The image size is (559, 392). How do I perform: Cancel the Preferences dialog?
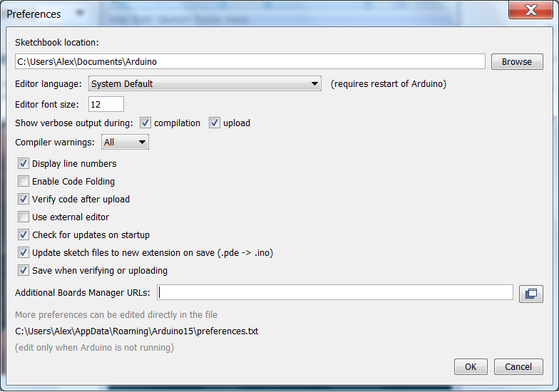point(518,366)
